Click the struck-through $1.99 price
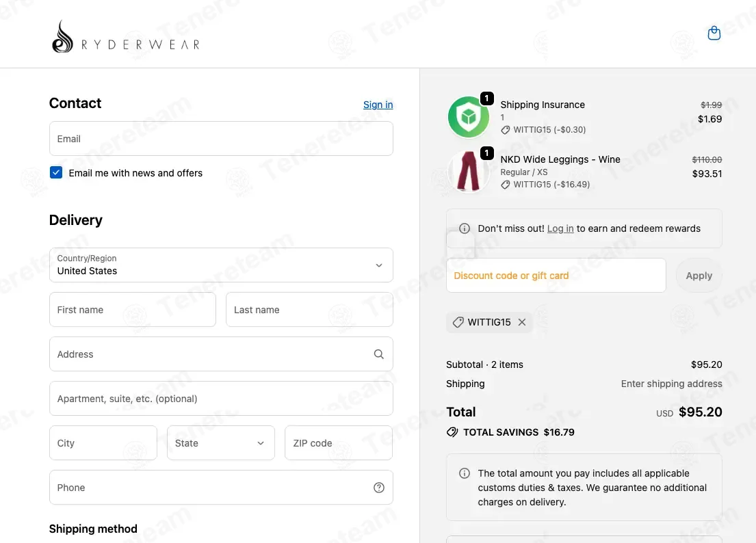Screen dimensions: 756x543 point(711,105)
